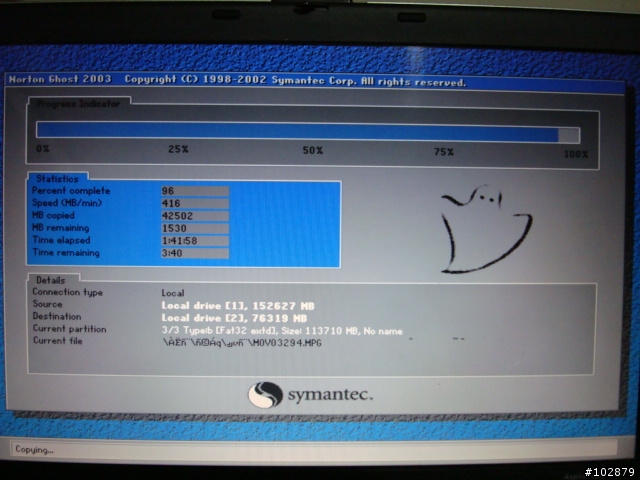Click the Percent complete label

tap(71, 191)
